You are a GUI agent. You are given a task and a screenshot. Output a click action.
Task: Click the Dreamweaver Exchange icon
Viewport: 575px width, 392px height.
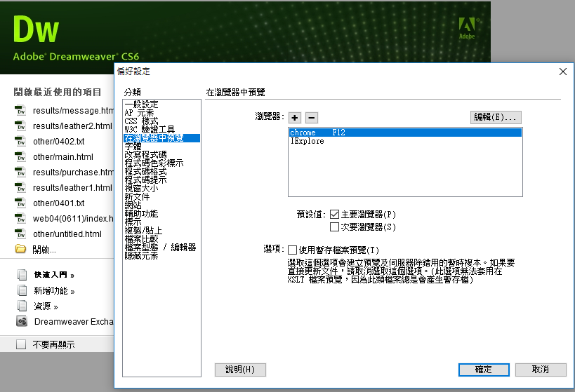click(x=21, y=322)
